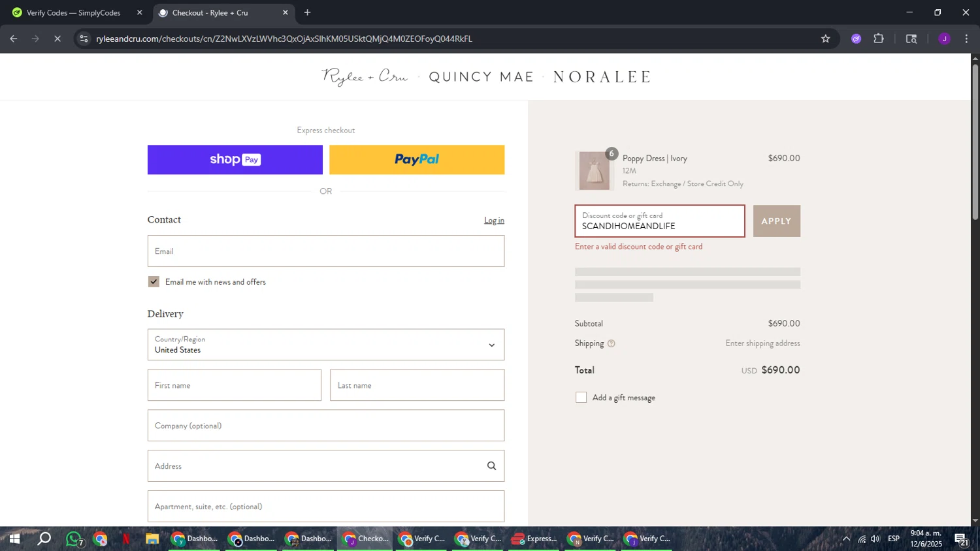Click the Quincy Mae logo
The image size is (980, 551).
(482, 77)
